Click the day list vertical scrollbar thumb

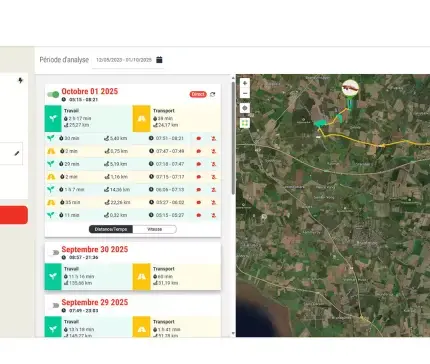tap(233, 138)
